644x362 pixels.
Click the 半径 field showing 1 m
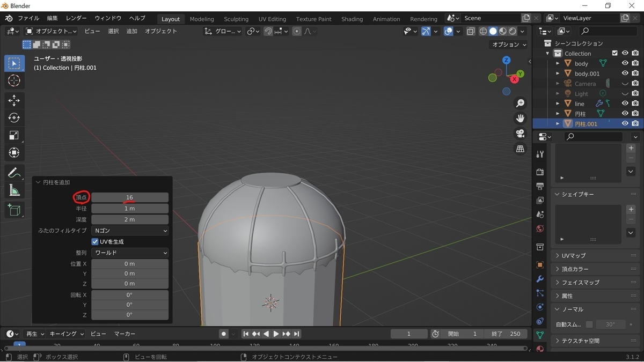(x=130, y=209)
